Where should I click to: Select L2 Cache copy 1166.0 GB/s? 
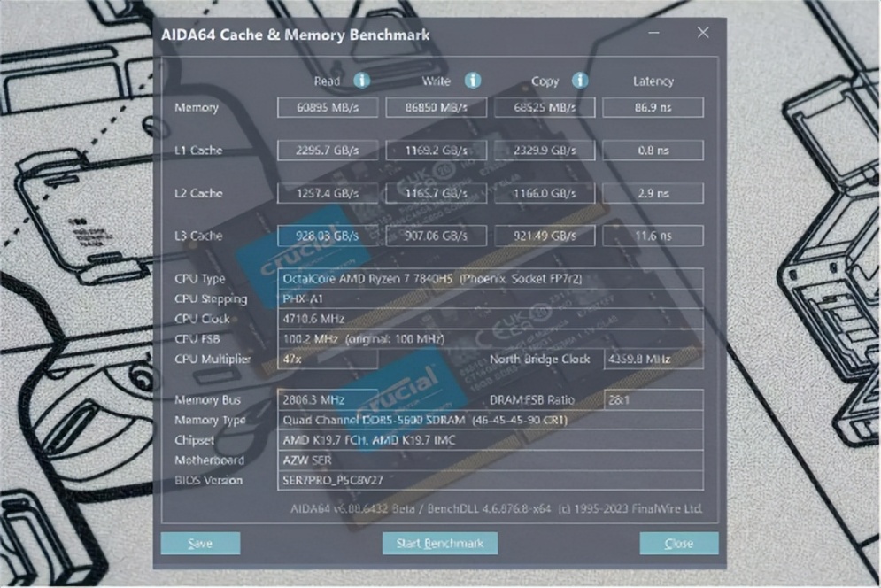click(545, 193)
